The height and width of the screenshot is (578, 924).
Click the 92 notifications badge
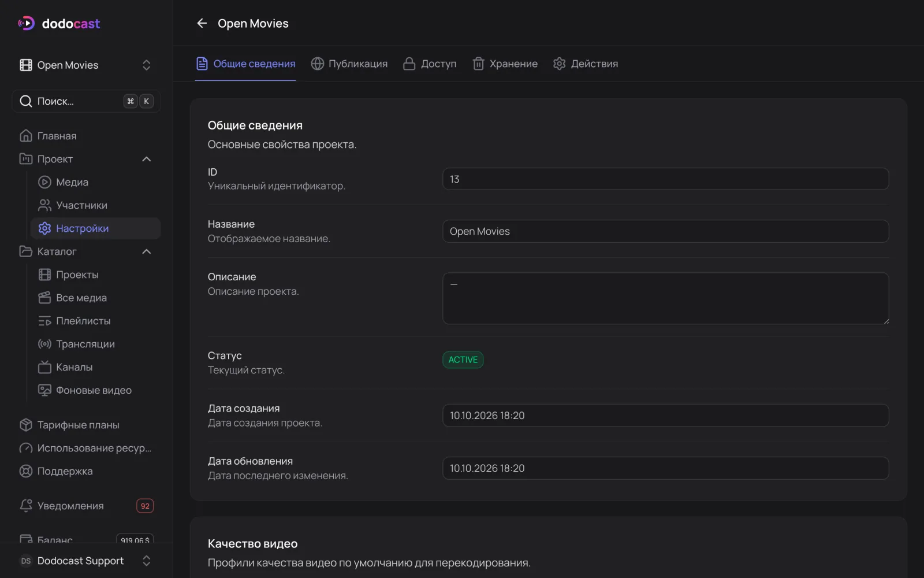click(x=145, y=506)
